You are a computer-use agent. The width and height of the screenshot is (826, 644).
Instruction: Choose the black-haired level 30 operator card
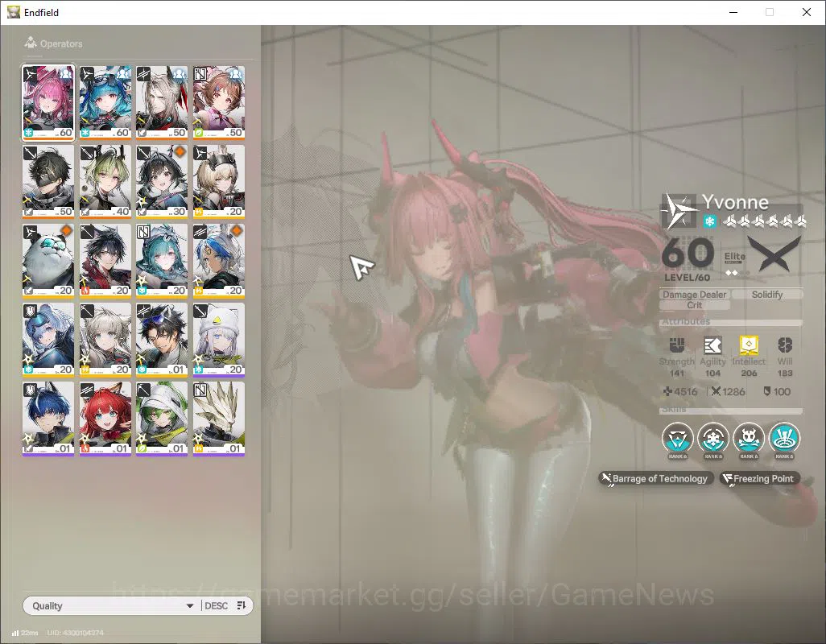tap(162, 182)
